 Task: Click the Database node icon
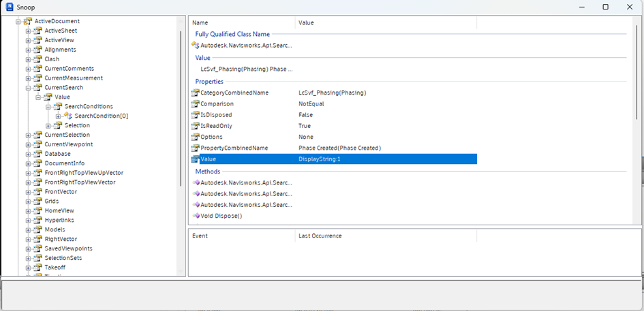38,154
